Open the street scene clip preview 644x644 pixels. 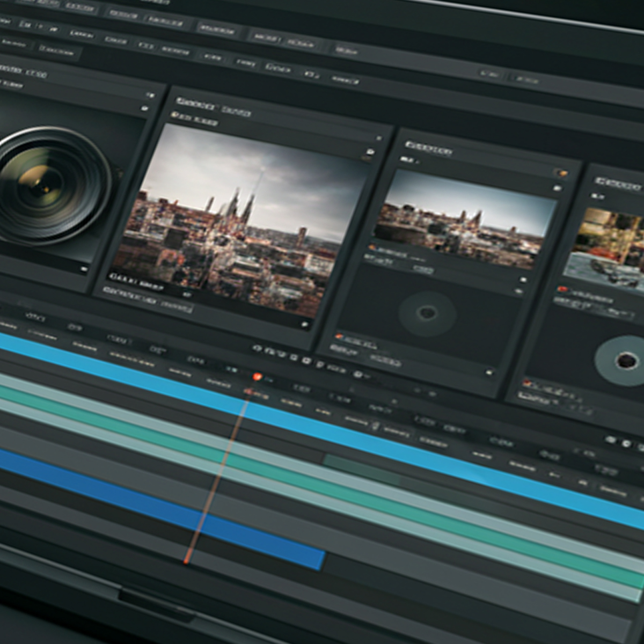[x=606, y=250]
